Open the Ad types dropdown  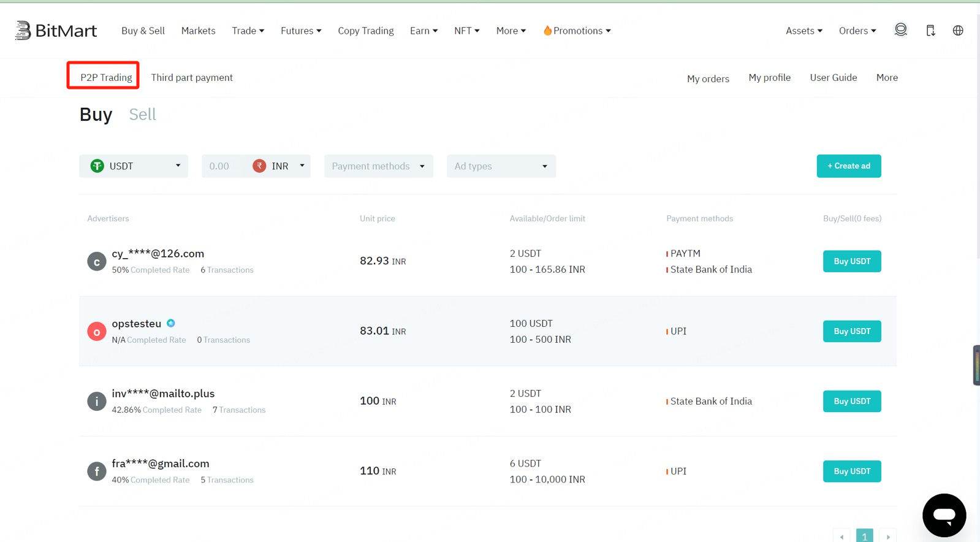click(501, 166)
